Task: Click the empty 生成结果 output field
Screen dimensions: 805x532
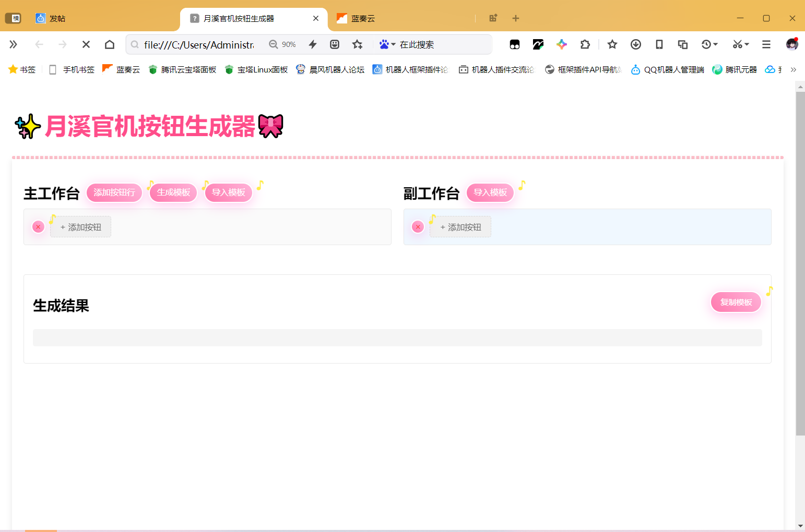Action: click(x=397, y=337)
